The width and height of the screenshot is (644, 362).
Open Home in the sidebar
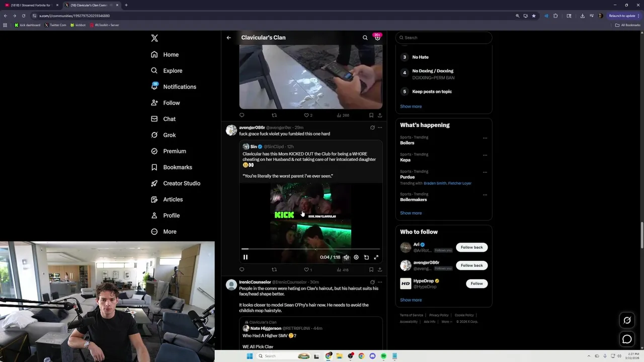coord(165,55)
